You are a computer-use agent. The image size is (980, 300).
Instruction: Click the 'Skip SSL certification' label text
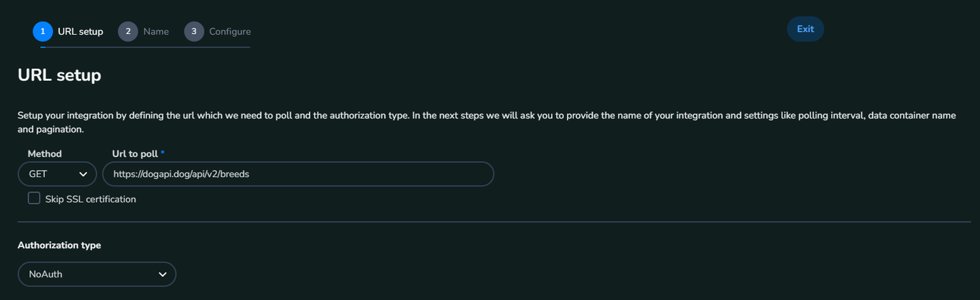pos(91,199)
